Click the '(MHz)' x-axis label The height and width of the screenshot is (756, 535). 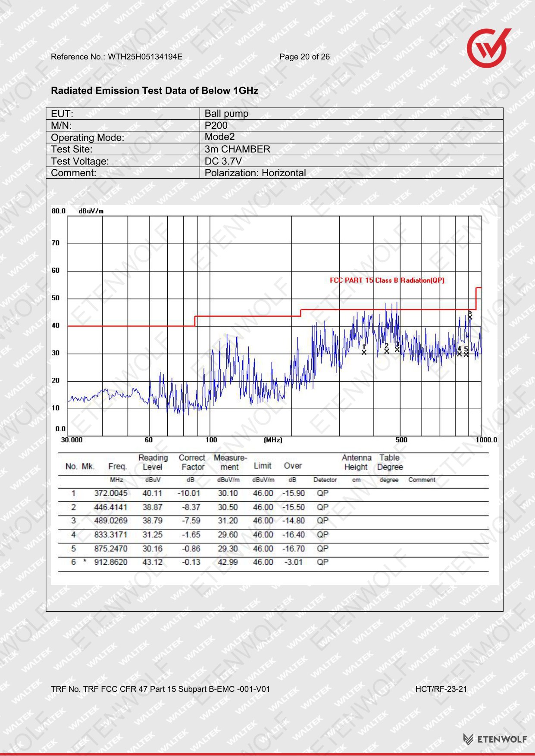click(x=273, y=440)
